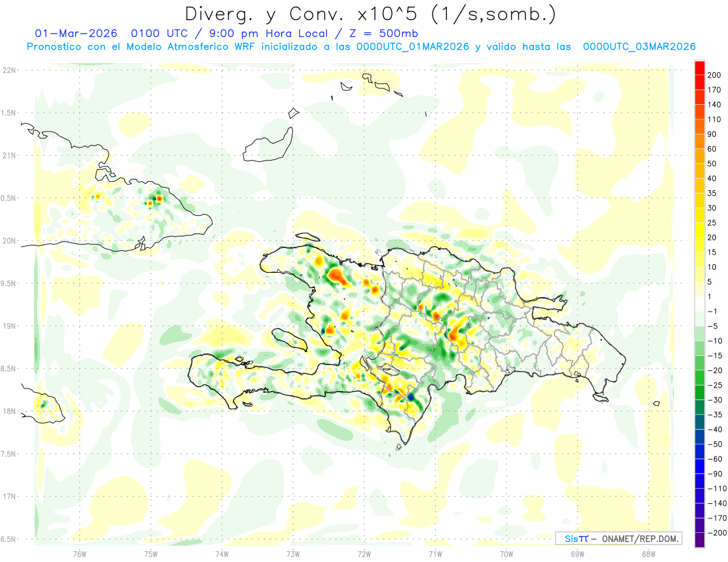
Task: Click the green swatch between -20 and -25
Action: [x=699, y=378]
